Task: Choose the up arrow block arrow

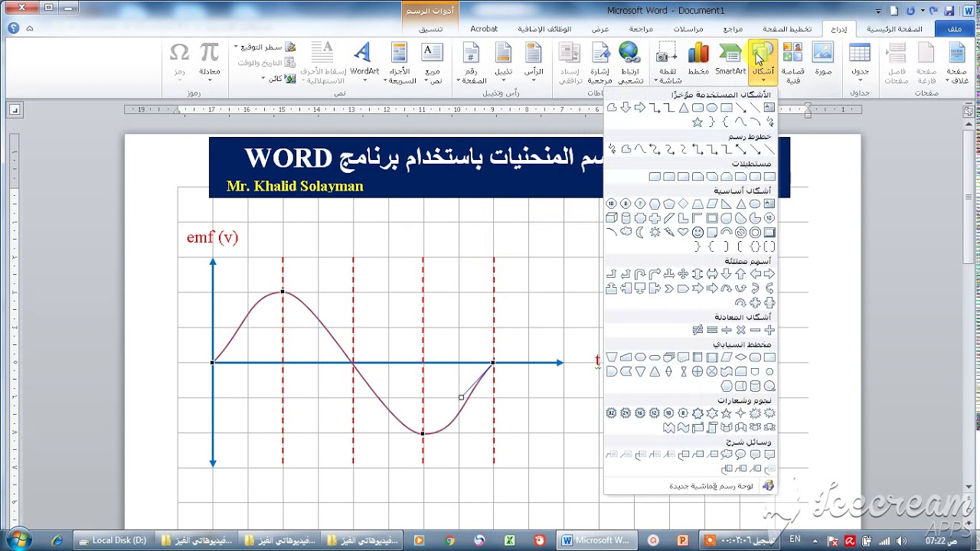Action: click(740, 273)
